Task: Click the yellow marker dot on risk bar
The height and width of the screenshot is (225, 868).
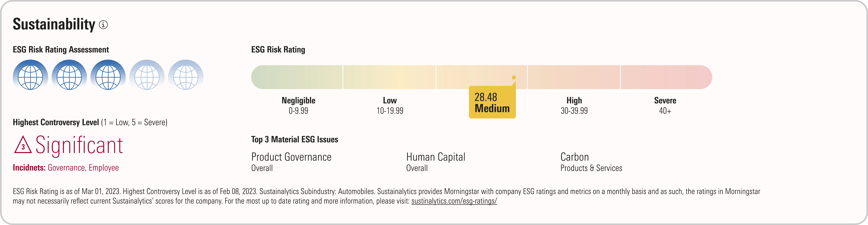Action: (x=514, y=78)
